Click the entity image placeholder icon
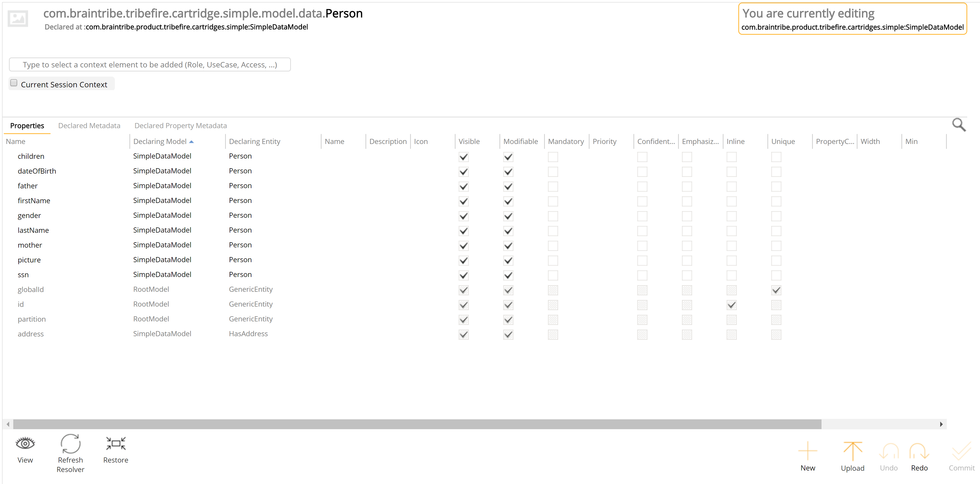 (18, 19)
